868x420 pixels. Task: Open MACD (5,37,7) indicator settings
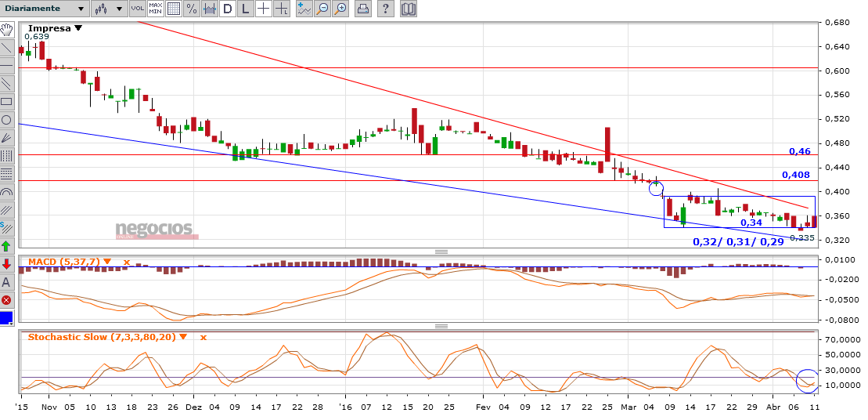pos(107,261)
